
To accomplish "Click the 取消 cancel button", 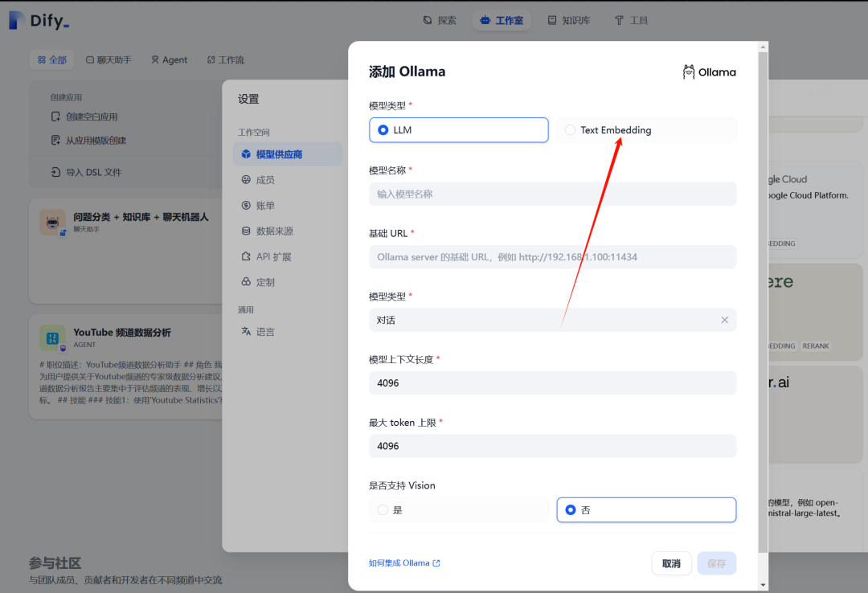I will (672, 562).
